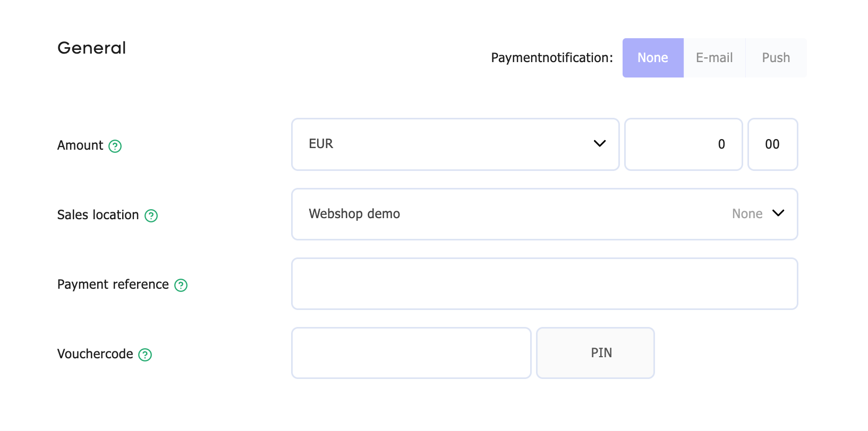Viewport: 868px width, 431px height.
Task: Click the cents field showing 00
Action: [773, 144]
